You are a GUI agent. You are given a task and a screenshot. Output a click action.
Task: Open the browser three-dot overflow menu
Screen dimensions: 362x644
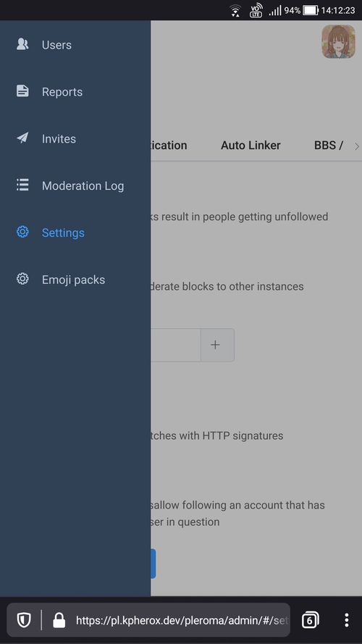[347, 620]
